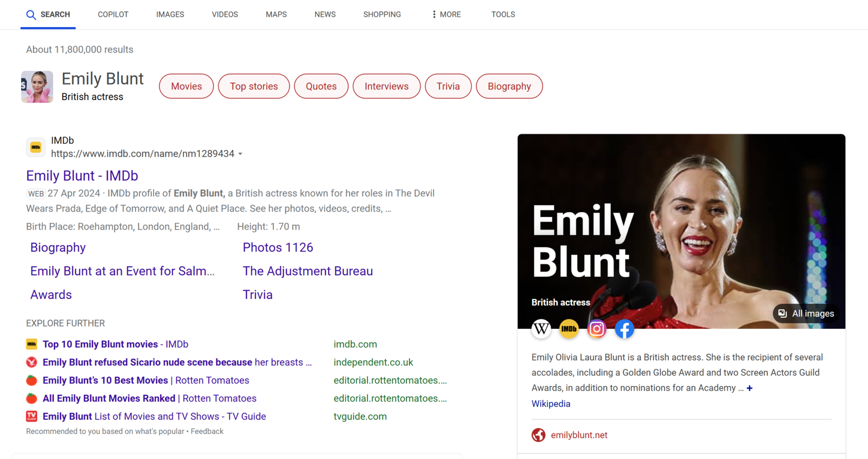868x459 pixels.
Task: Open the Wikipedia icon in knowledge panel
Action: click(x=541, y=329)
